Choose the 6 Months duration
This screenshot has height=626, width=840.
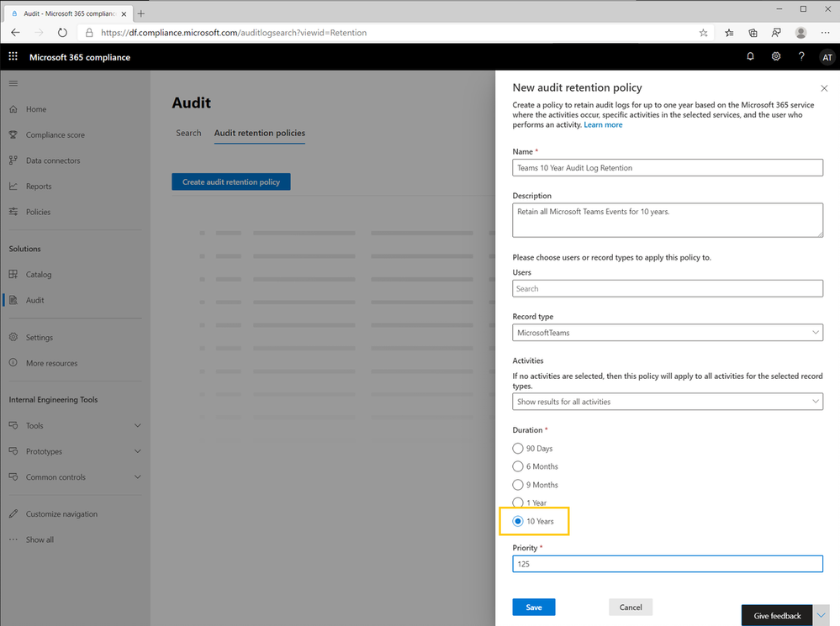(x=518, y=466)
